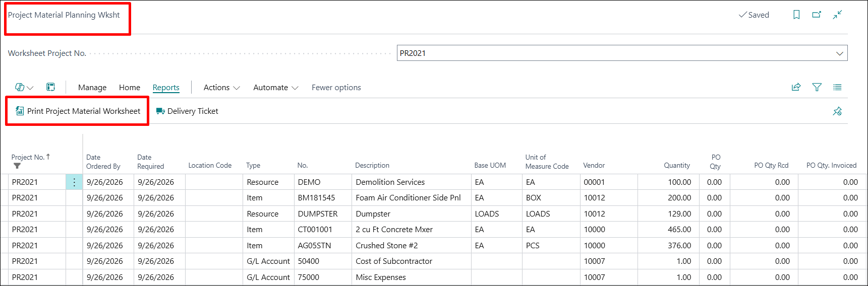Select the Demolition Services description cell
This screenshot has height=286, width=868.
click(x=412, y=182)
